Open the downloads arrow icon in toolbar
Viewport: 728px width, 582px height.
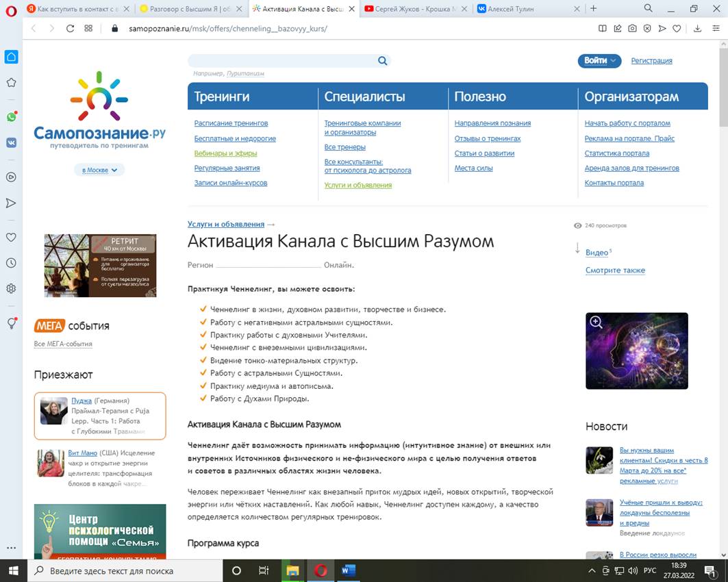(x=697, y=29)
